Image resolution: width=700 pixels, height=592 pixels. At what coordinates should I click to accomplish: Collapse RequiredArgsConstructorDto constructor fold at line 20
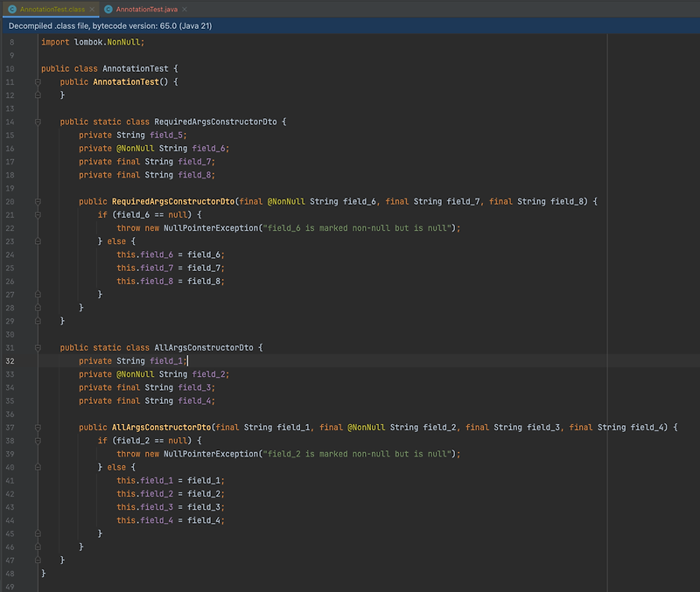click(x=38, y=201)
